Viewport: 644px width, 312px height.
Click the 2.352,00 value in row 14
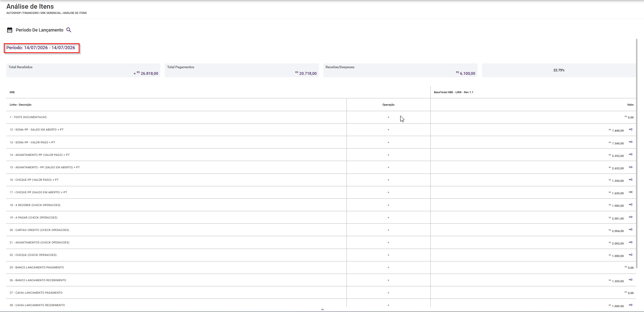click(x=616, y=155)
